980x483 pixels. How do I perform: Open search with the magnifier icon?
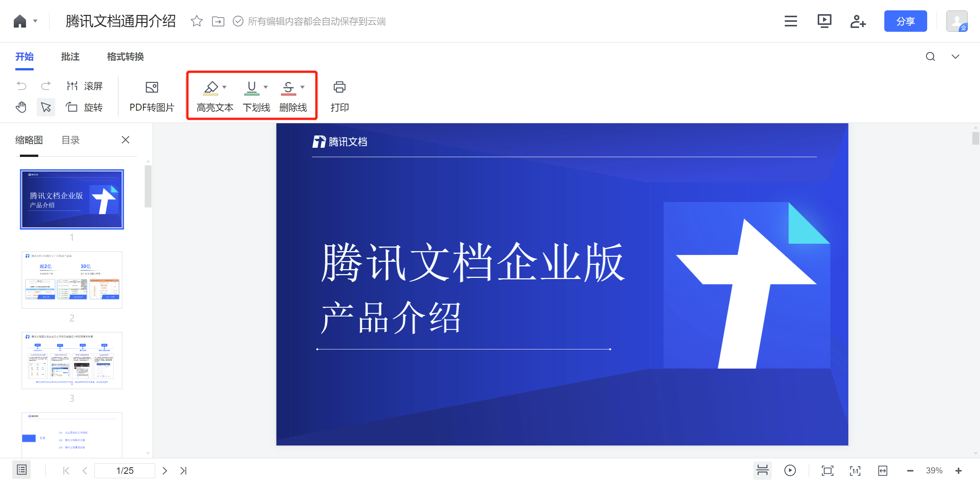(930, 57)
